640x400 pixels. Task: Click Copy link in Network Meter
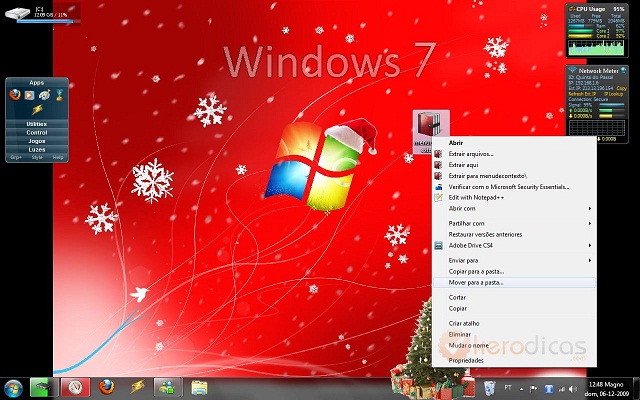[x=622, y=89]
